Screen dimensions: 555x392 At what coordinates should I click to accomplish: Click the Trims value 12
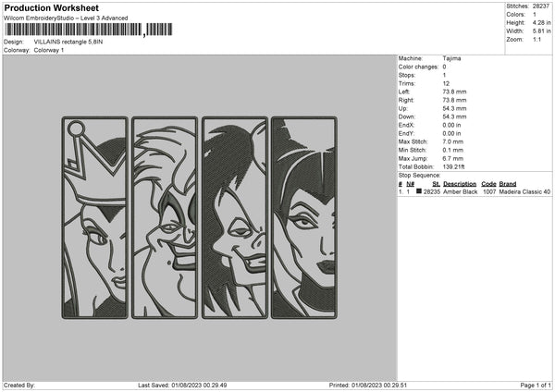[x=446, y=83]
